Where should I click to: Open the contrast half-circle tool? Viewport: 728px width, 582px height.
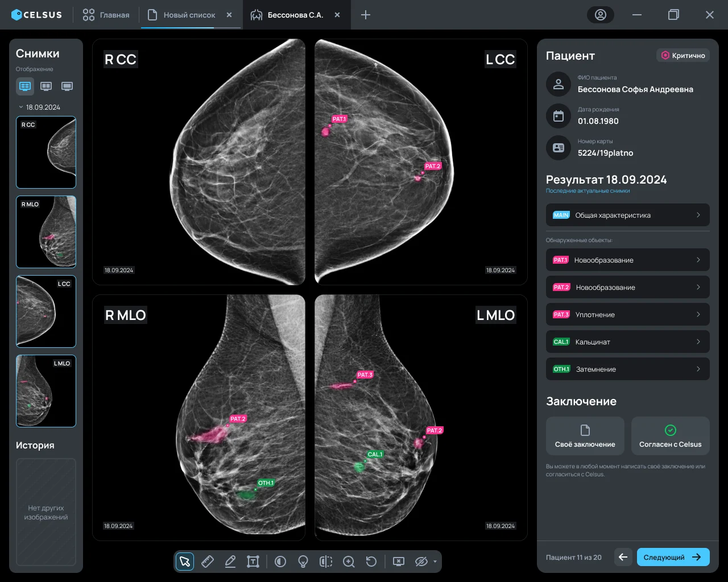[x=280, y=562]
